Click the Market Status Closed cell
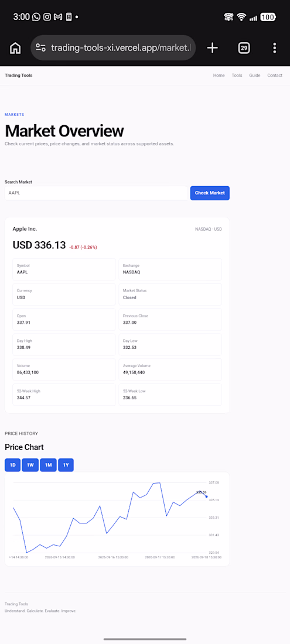 (170, 294)
